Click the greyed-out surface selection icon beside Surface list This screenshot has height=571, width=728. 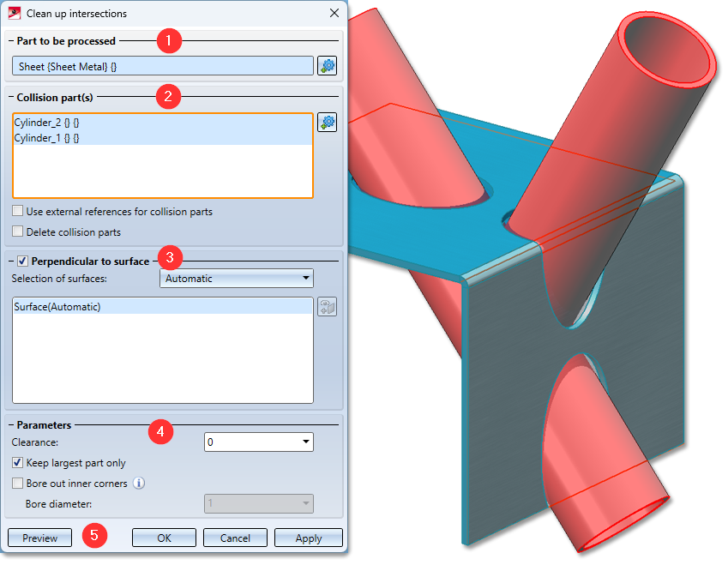tap(327, 307)
